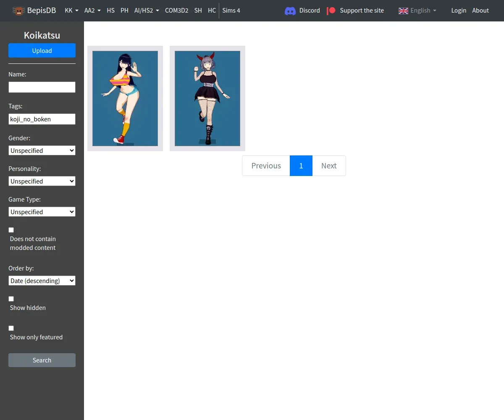The image size is (504, 420).
Task: Click the Previous page button
Action: (266, 165)
